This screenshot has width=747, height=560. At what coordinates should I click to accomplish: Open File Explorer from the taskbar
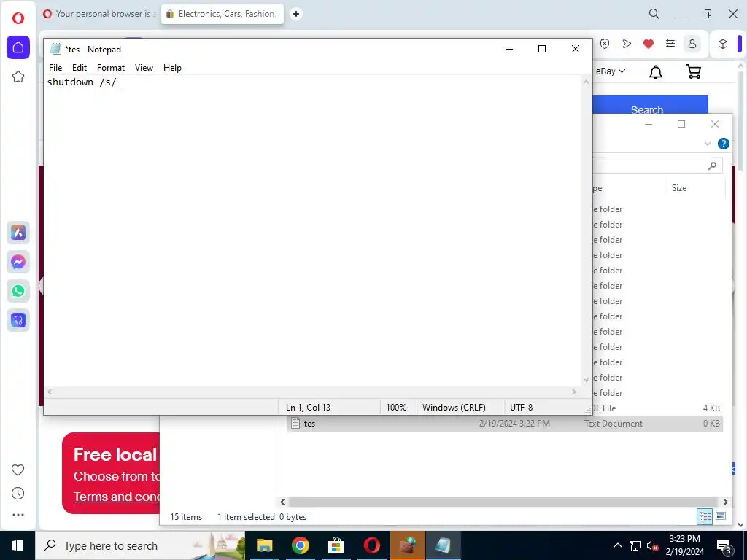264,545
